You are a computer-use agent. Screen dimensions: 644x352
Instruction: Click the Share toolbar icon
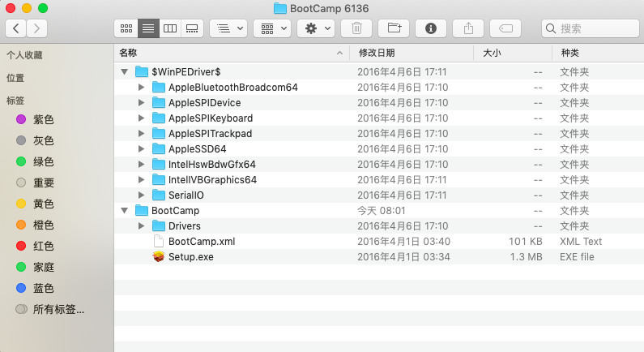tap(468, 28)
